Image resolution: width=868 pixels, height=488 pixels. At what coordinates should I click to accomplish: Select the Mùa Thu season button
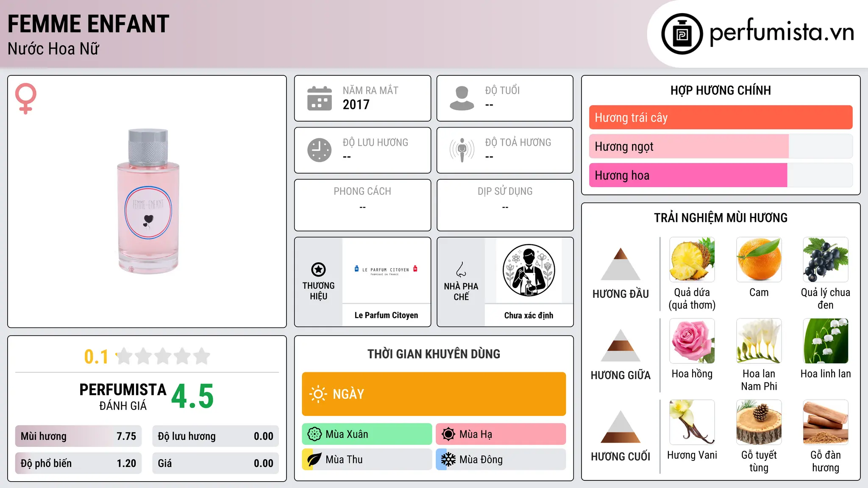click(x=367, y=460)
